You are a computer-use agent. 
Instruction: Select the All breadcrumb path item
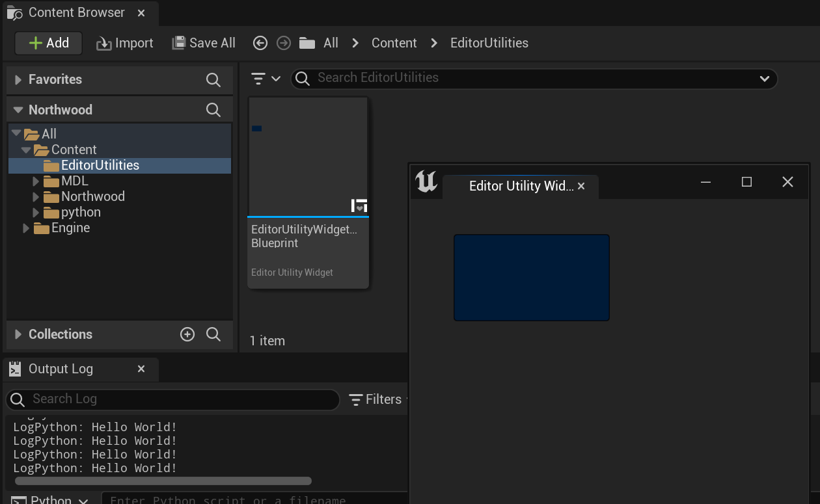point(331,43)
